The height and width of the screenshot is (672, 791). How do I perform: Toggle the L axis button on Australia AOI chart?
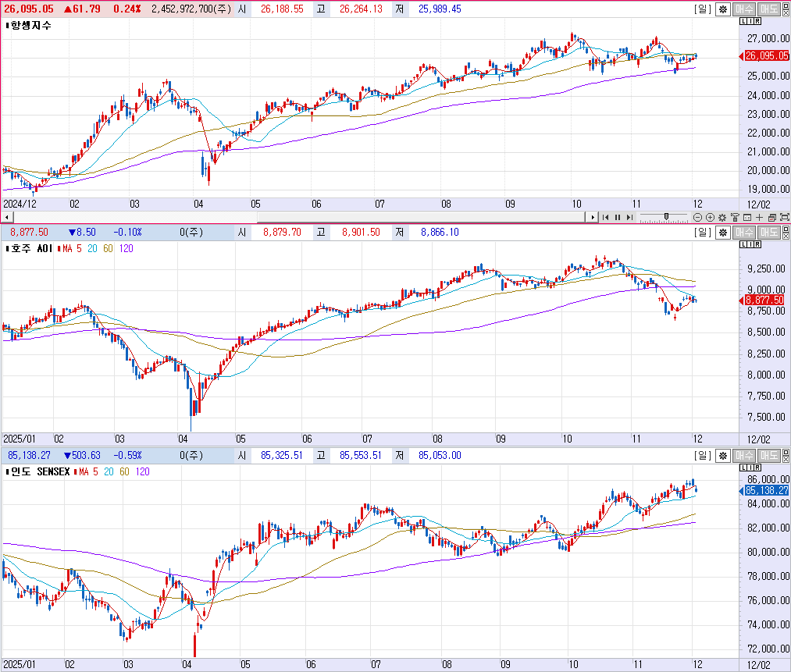click(743, 244)
